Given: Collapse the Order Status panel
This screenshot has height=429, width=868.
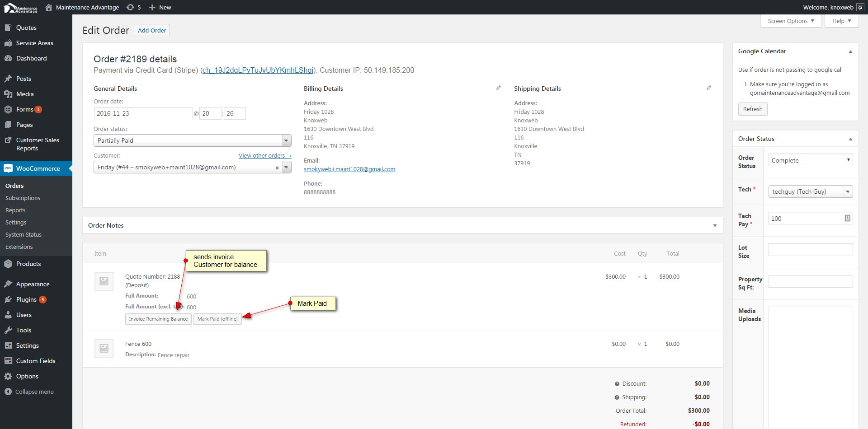Looking at the screenshot, I should [850, 139].
